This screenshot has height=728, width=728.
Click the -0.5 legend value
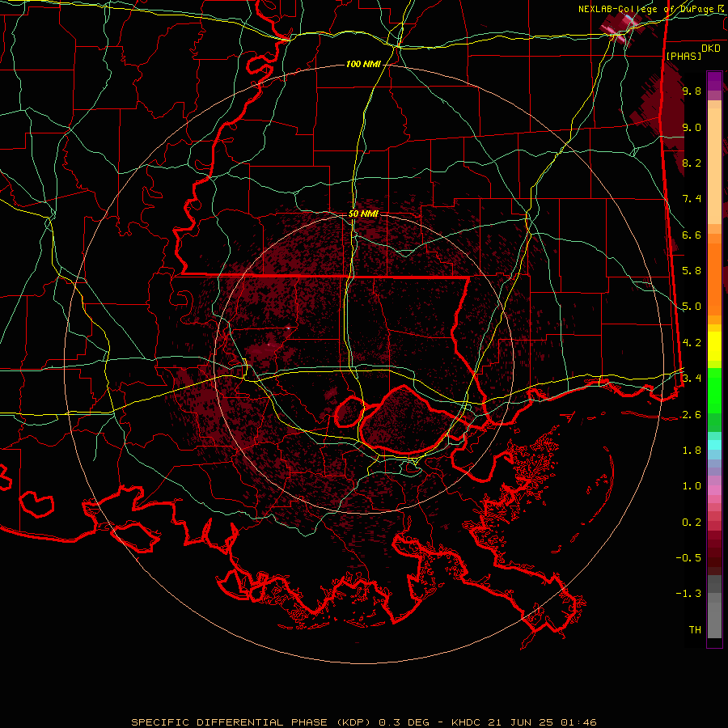(x=688, y=558)
